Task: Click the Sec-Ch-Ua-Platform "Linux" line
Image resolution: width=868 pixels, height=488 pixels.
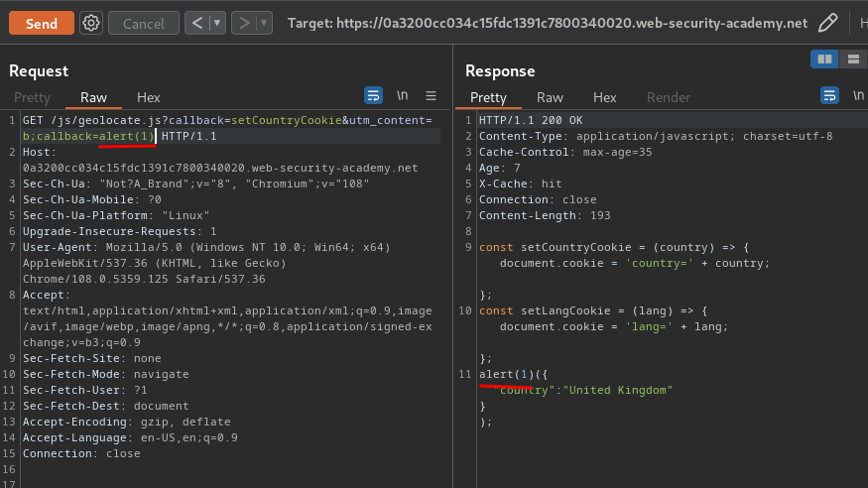Action: 116,216
